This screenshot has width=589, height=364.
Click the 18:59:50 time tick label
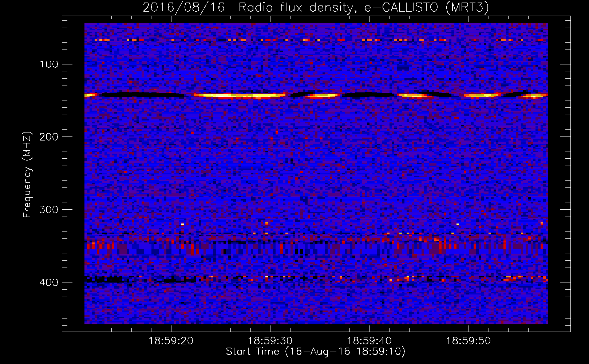(x=469, y=341)
